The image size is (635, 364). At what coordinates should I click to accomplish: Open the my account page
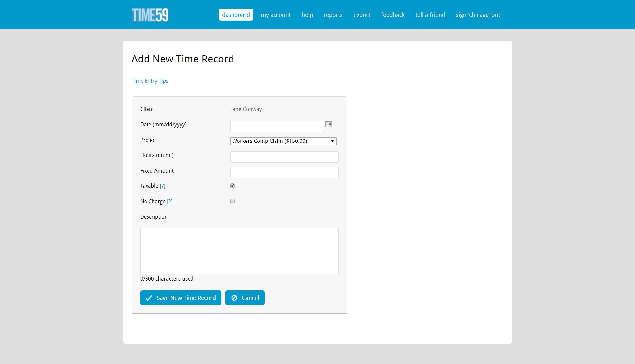[276, 15]
